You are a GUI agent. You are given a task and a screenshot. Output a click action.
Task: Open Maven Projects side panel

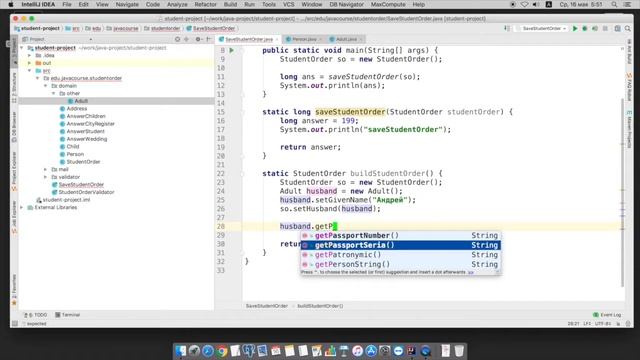pos(629,129)
